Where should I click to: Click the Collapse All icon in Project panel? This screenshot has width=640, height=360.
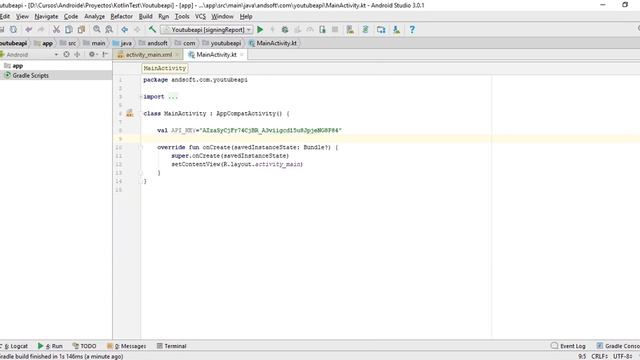[x=77, y=54]
